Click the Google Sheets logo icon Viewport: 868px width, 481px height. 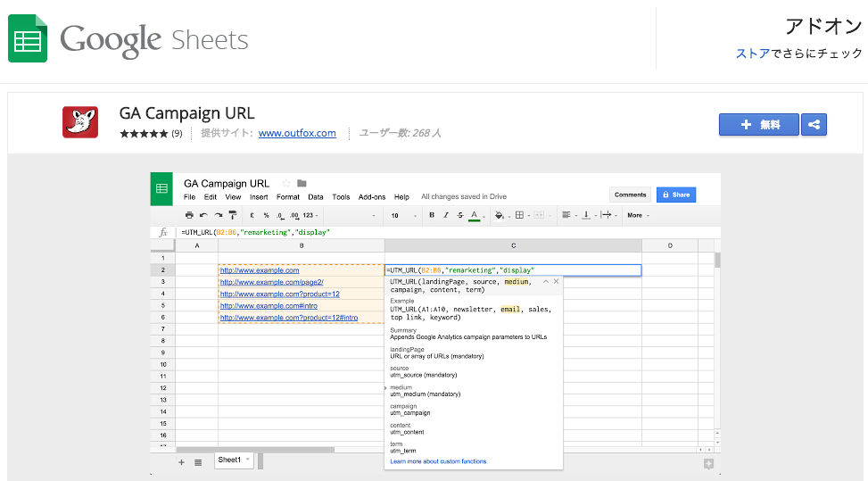[28, 38]
